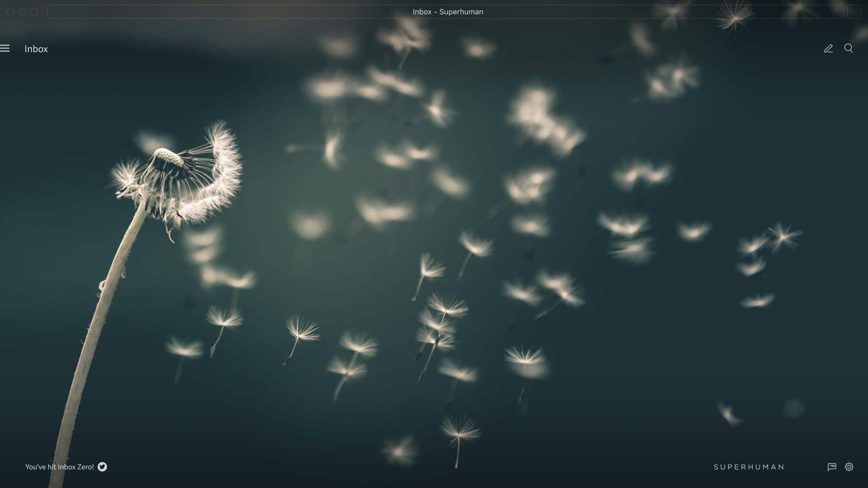The height and width of the screenshot is (488, 868).
Task: Click the "You've hit Inbox Zero!" message
Action: click(x=59, y=467)
